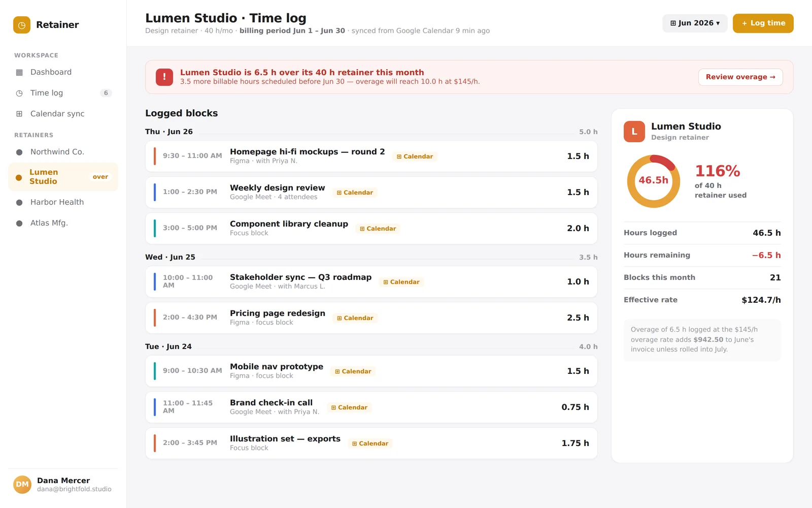Click Calendar tag on Weekly design review
Viewport: 812px width, 508px height.
click(x=355, y=193)
